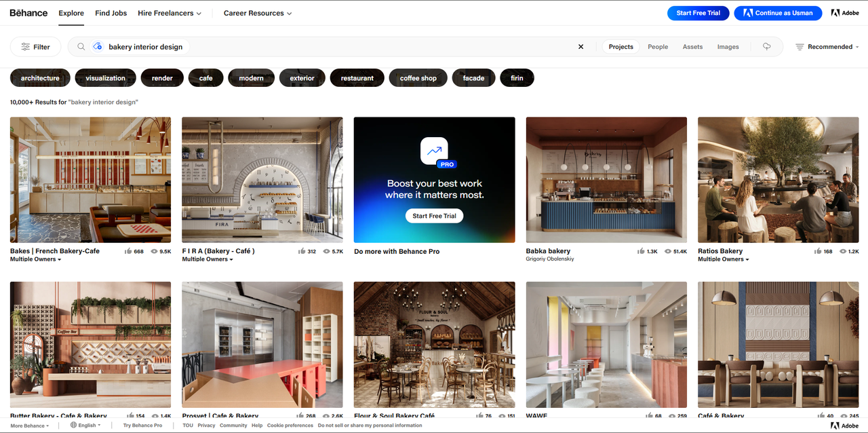Toggle the firin filter tag
868x433 pixels.
[x=517, y=77]
